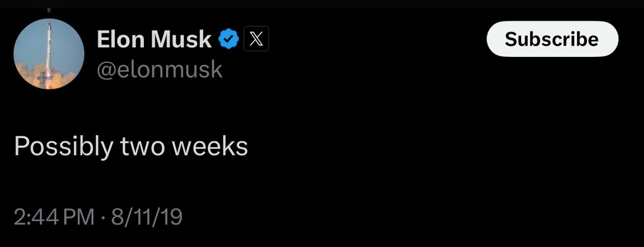Screen dimensions: 644x247
Task: Click the word 'two' in the tweet
Action: (142, 146)
